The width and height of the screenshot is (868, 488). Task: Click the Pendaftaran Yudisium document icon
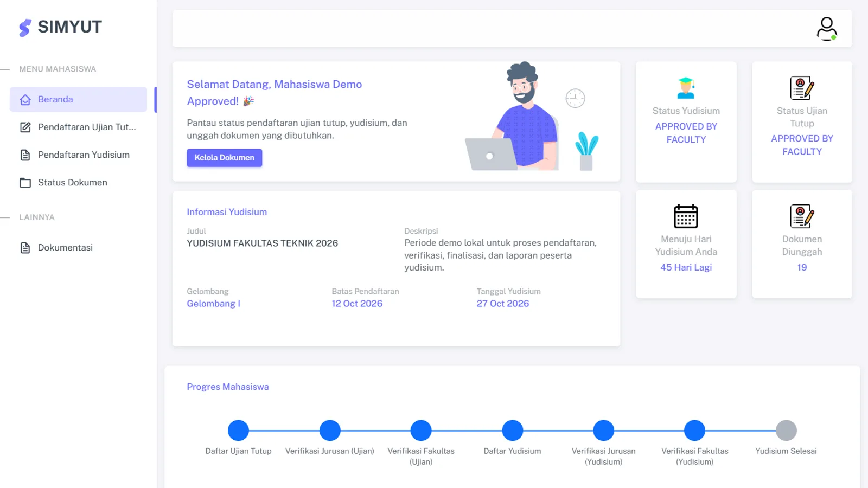pos(25,155)
